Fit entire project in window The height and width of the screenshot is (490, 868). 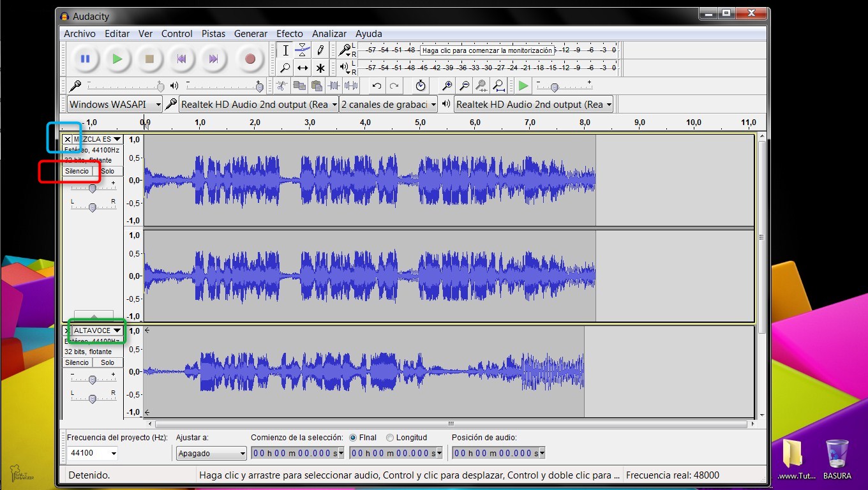[499, 85]
